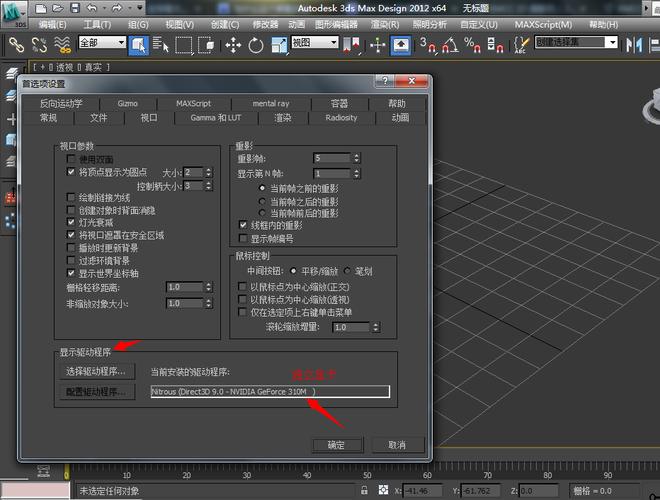
Task: Adjust 滚轮缩放增量 spinner arrows
Action: [376, 327]
